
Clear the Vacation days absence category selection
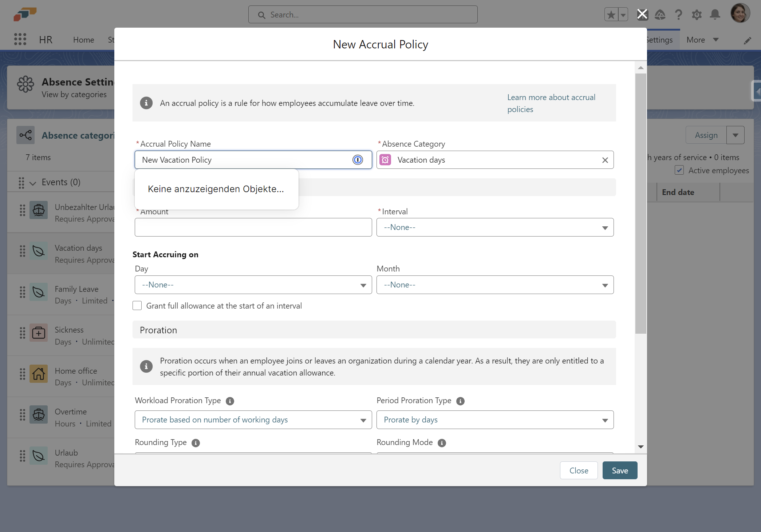point(605,160)
